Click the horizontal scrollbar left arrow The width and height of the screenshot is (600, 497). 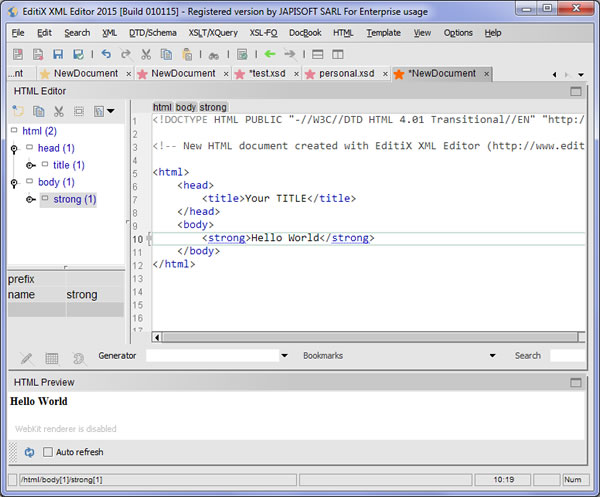157,337
